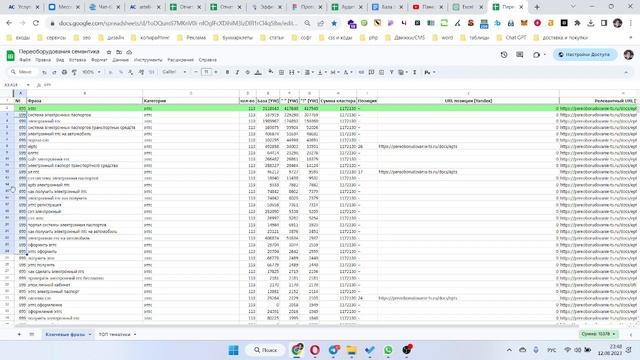Open version history clock icon
The width and height of the screenshot is (640, 360).
(504, 55)
